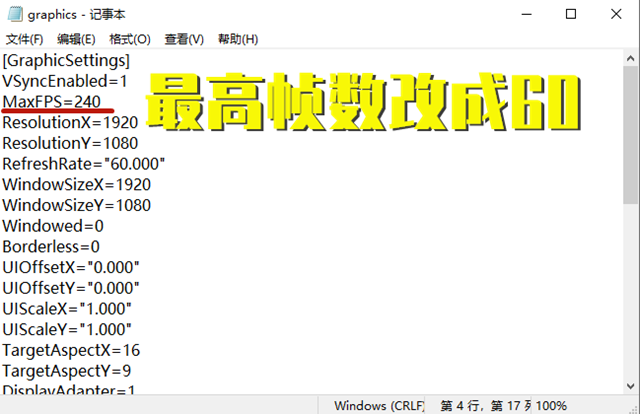The width and height of the screenshot is (640, 414).
Task: Open the 查看(V) menu
Action: click(x=184, y=39)
